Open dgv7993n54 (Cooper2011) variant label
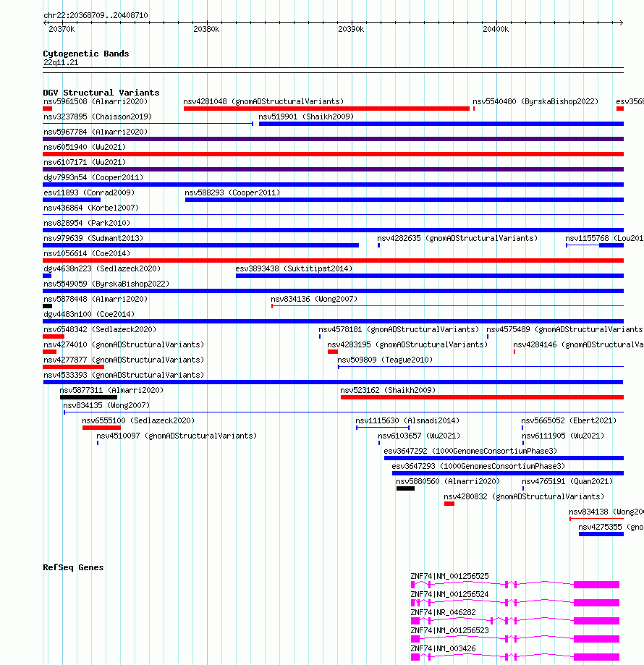Viewport: 644px width, 665px height. click(x=93, y=178)
